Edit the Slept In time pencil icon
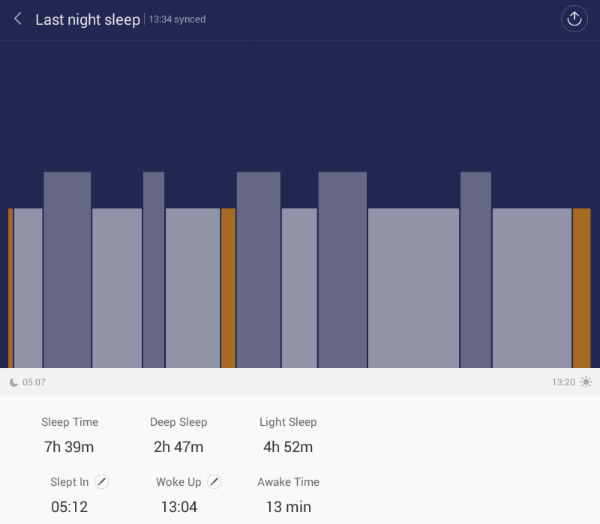This screenshot has width=600, height=524. tap(102, 482)
